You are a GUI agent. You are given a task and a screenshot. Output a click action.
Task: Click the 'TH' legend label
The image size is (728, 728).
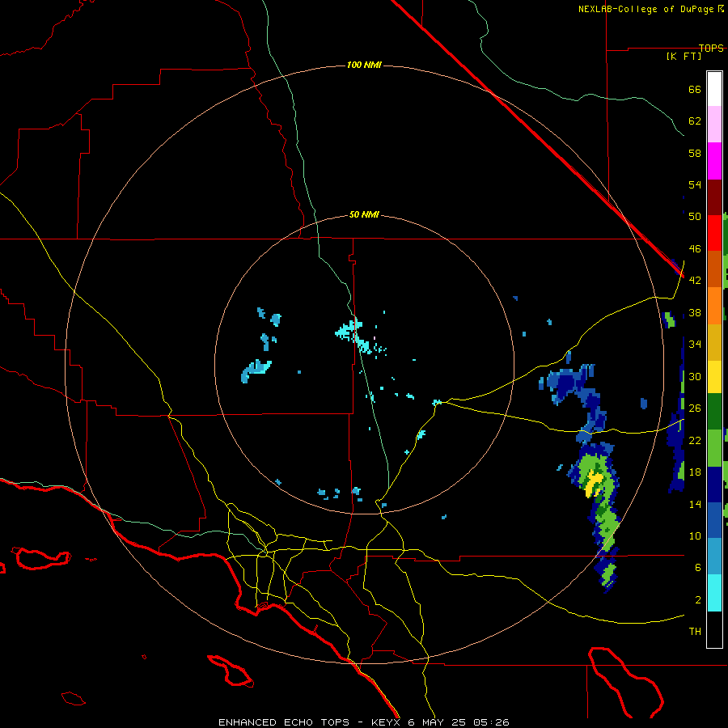[x=695, y=632]
